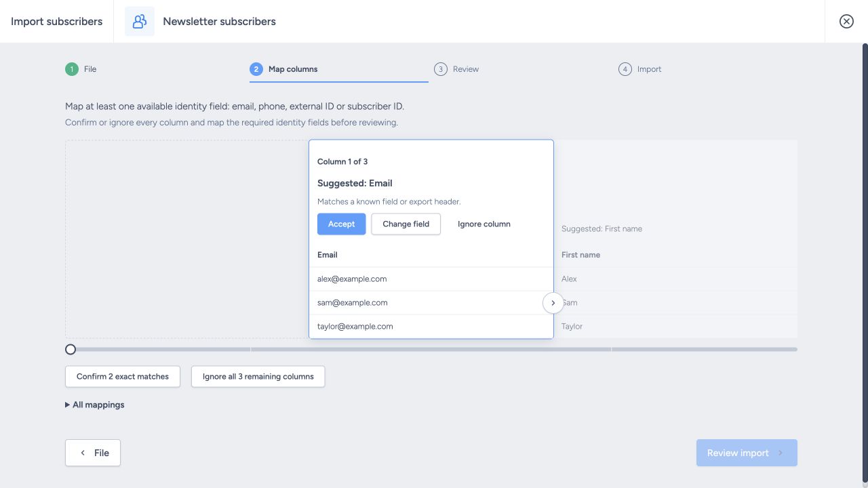Screen dimensions: 868x488
Task: Click the Email column header
Action: pos(328,255)
